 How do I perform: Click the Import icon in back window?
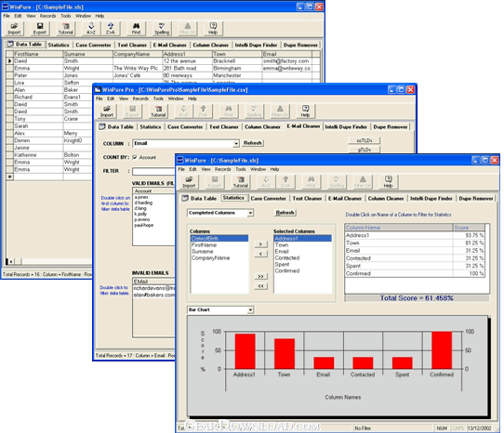[14, 28]
